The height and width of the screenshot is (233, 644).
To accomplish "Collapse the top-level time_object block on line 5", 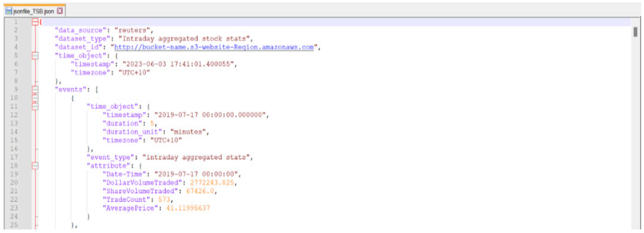I will coord(35,56).
